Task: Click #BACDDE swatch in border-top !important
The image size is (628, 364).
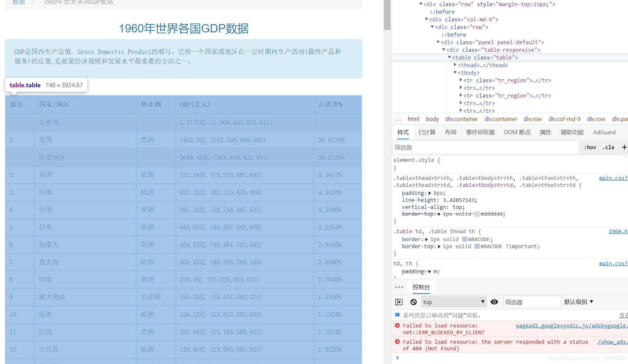Action: point(477,247)
